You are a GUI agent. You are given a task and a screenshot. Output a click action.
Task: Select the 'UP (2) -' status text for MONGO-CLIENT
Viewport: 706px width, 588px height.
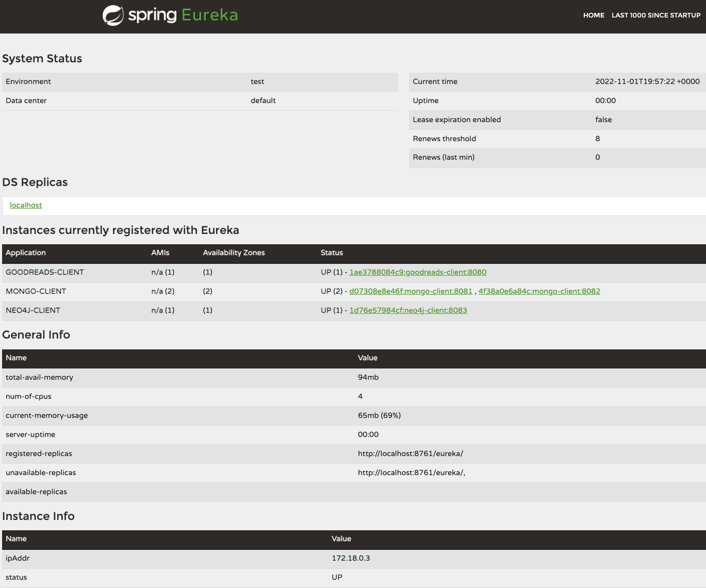point(334,291)
